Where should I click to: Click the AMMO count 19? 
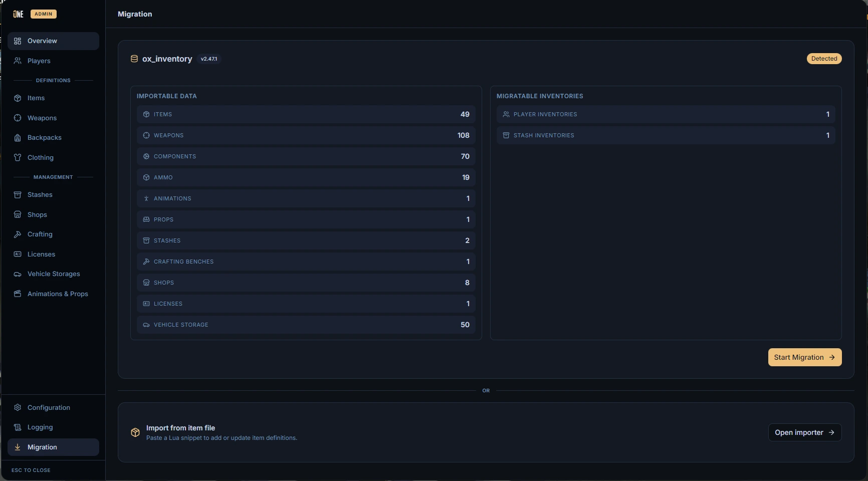[x=466, y=177]
